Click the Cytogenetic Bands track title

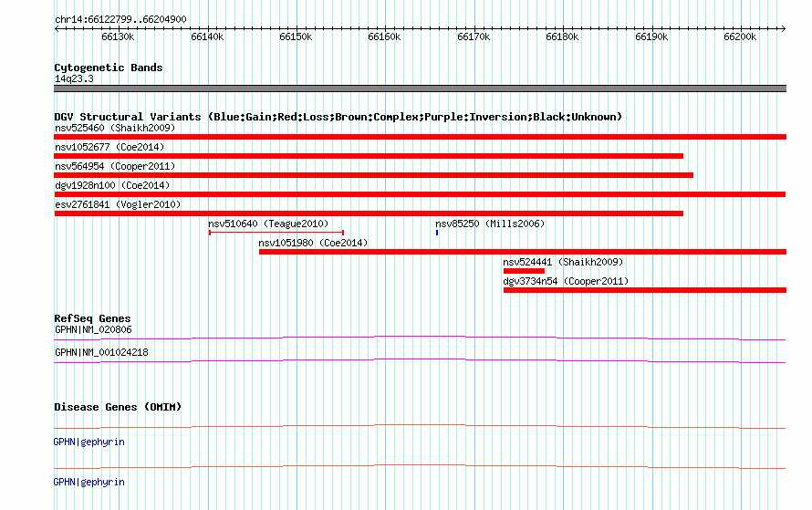pyautogui.click(x=109, y=68)
